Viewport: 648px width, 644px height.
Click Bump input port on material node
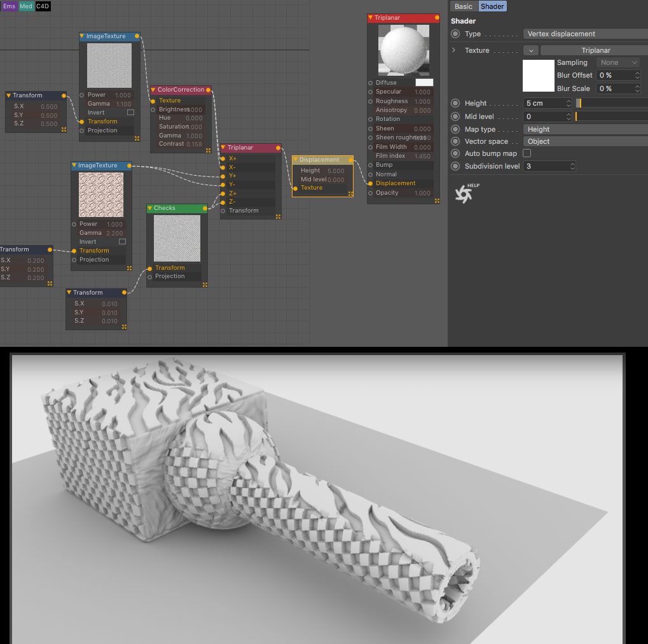coord(370,165)
